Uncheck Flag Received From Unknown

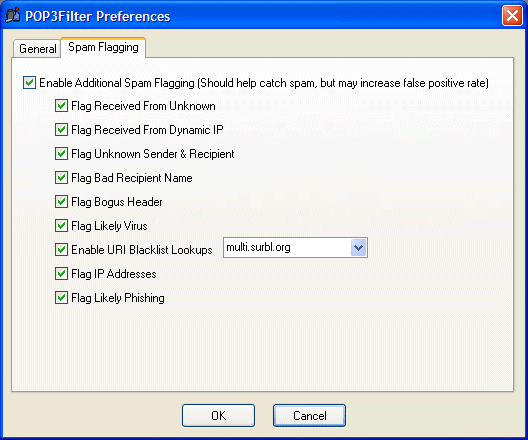(61, 106)
